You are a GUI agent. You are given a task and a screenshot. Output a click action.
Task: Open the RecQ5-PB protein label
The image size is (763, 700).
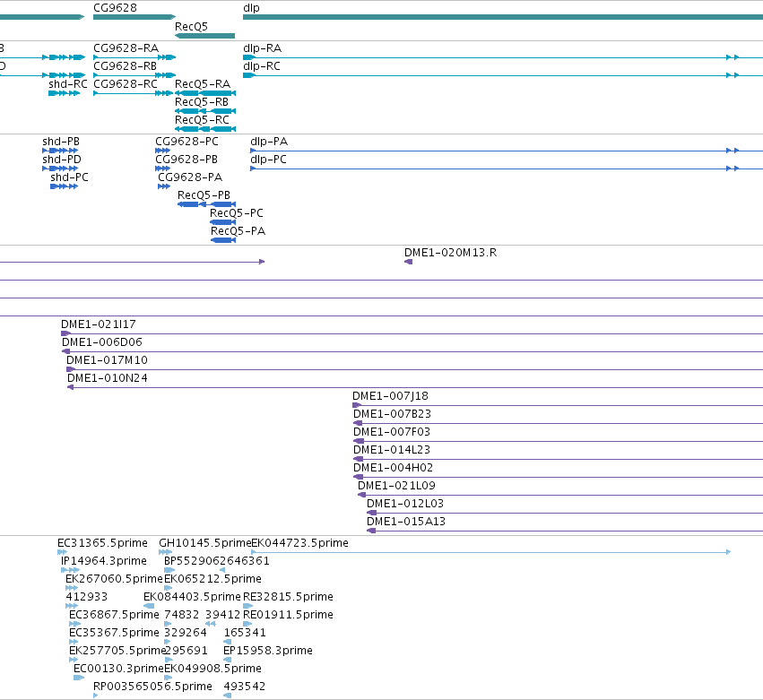(x=204, y=195)
